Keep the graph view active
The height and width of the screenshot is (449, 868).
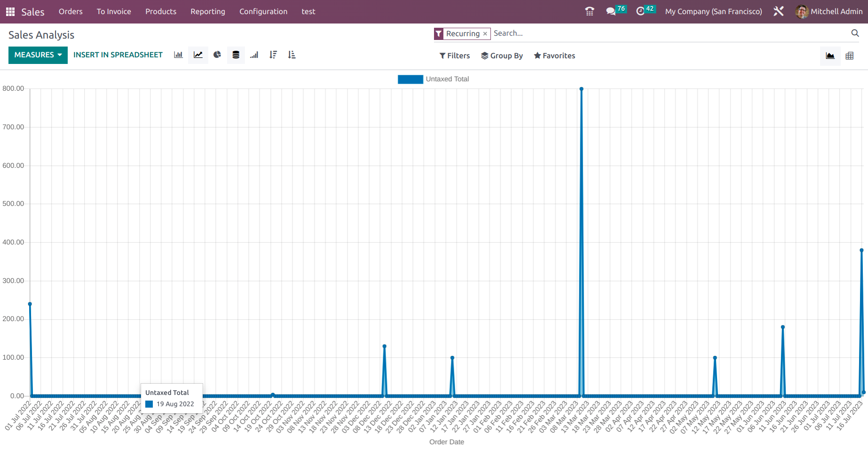tap(830, 55)
